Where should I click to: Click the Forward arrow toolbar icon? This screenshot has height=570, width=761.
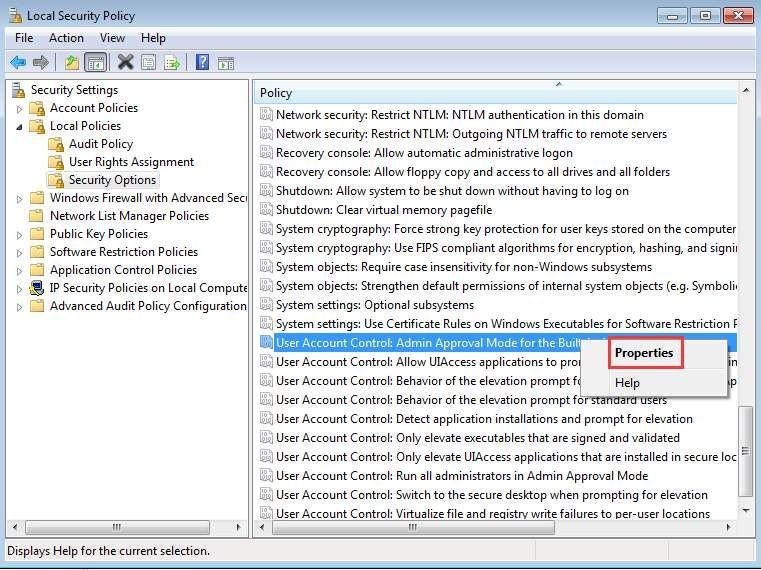tap(41, 63)
